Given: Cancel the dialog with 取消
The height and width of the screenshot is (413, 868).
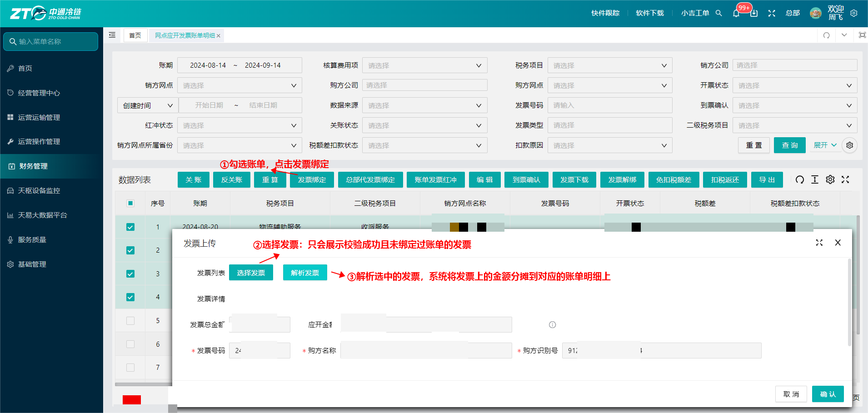Looking at the screenshot, I should click(x=791, y=394).
